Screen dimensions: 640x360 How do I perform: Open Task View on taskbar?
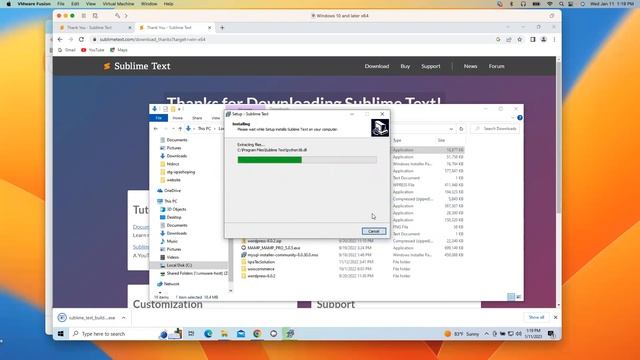click(191, 333)
